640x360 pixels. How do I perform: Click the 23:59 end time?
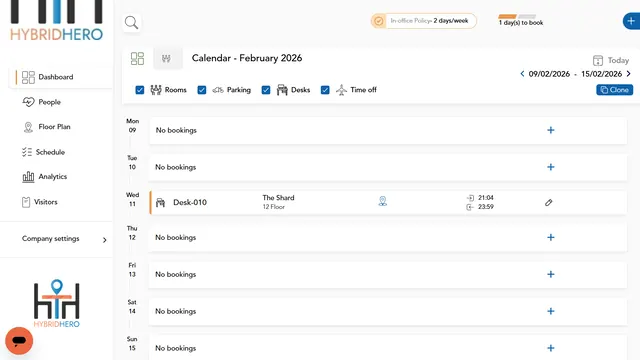(486, 207)
